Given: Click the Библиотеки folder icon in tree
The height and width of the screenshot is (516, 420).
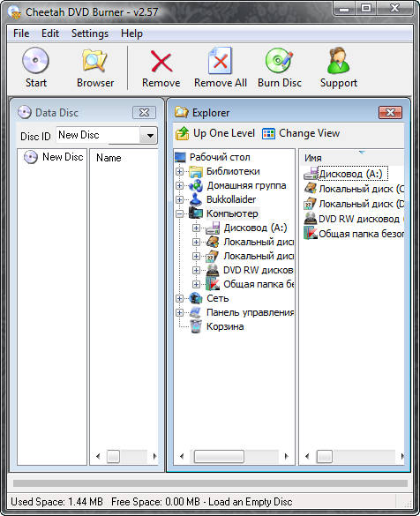Looking at the screenshot, I should pos(196,171).
